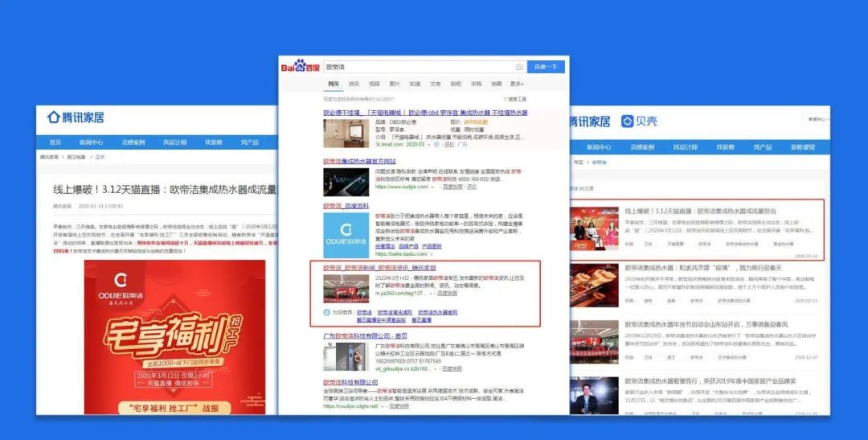
Task: Click the search field containing 欧帝洁
Action: point(424,67)
